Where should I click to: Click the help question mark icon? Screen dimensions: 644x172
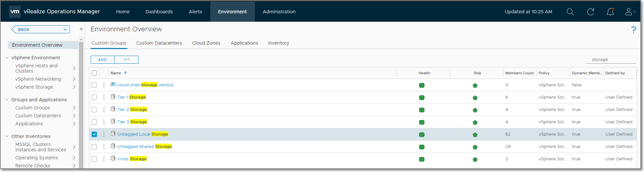tap(633, 30)
